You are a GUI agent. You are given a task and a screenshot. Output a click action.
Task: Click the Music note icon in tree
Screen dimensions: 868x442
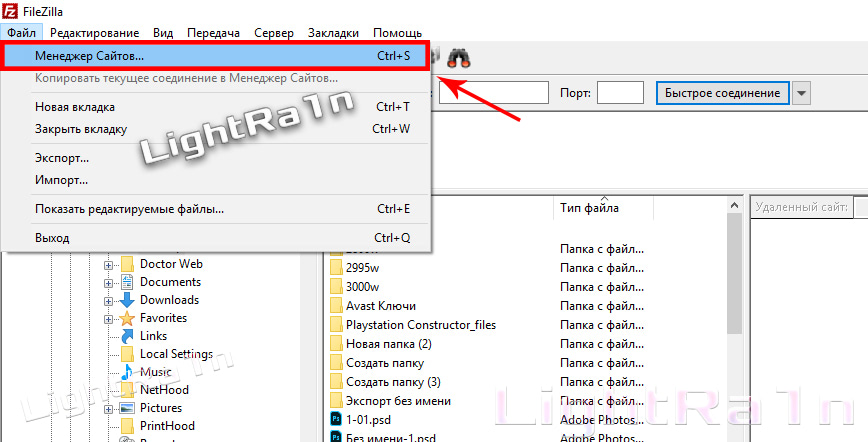tap(127, 372)
